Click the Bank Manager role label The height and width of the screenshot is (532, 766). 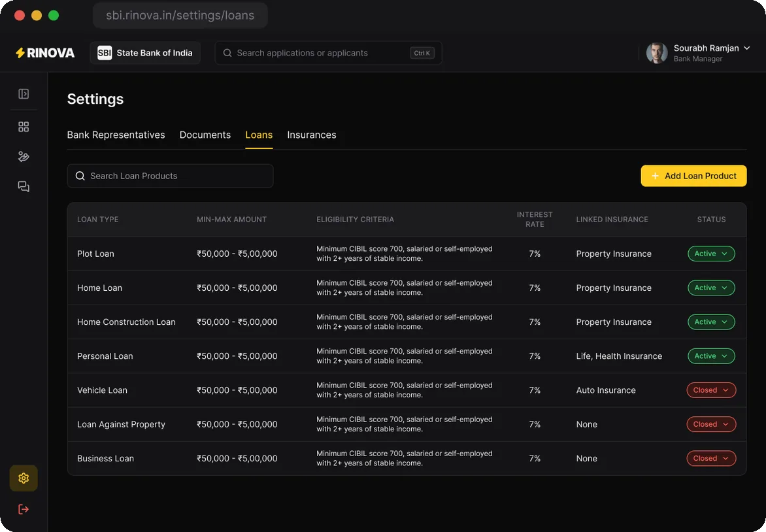(698, 59)
